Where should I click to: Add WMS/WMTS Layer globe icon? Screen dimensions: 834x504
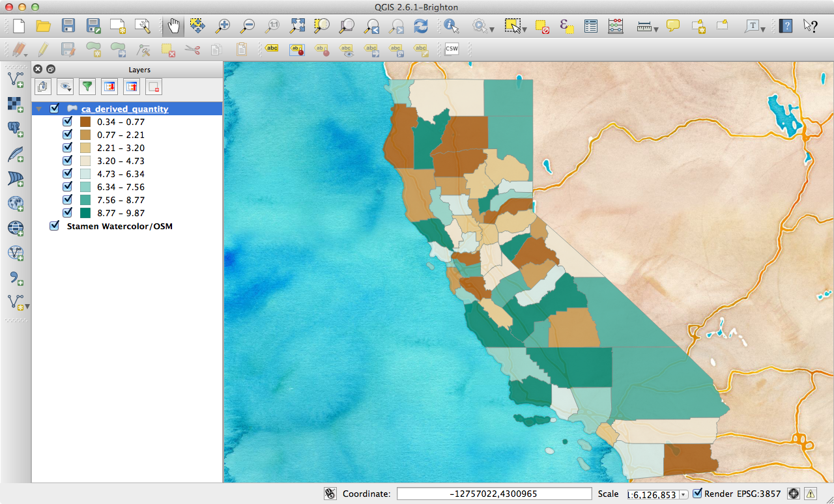click(x=16, y=204)
